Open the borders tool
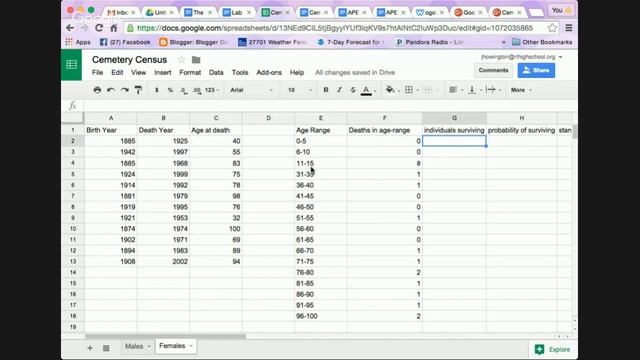The image size is (640, 360). [409, 90]
